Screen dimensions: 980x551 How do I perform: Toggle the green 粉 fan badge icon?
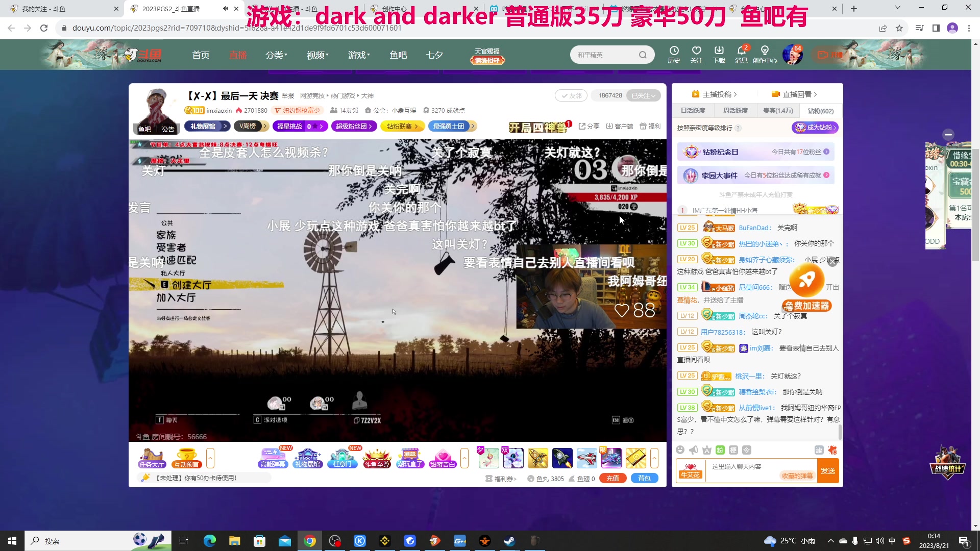click(720, 449)
